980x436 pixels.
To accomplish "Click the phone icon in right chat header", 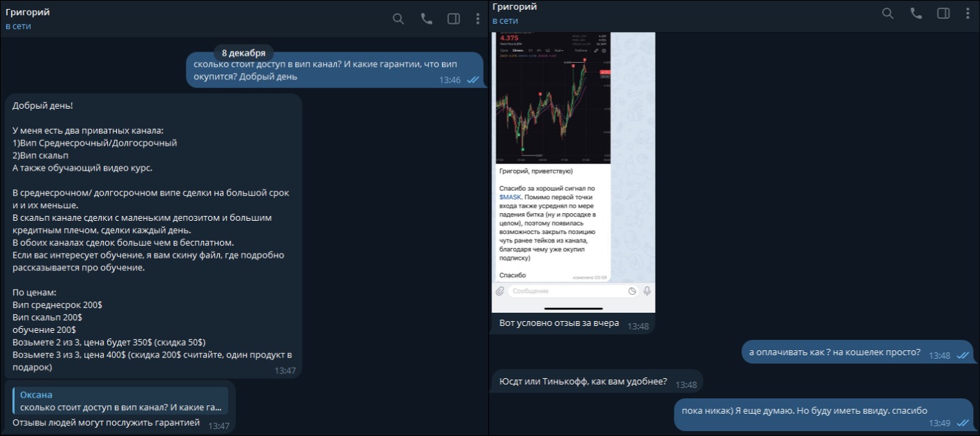I will coord(916,13).
